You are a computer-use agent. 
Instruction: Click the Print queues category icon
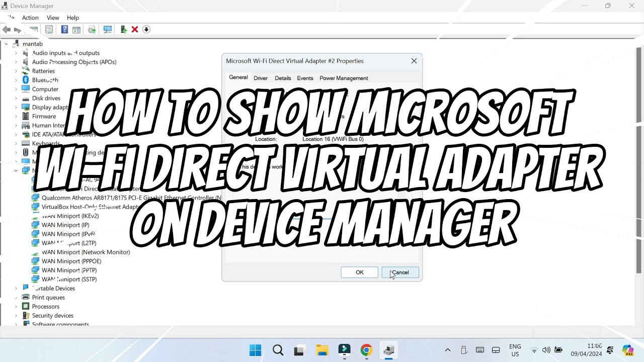point(26,297)
